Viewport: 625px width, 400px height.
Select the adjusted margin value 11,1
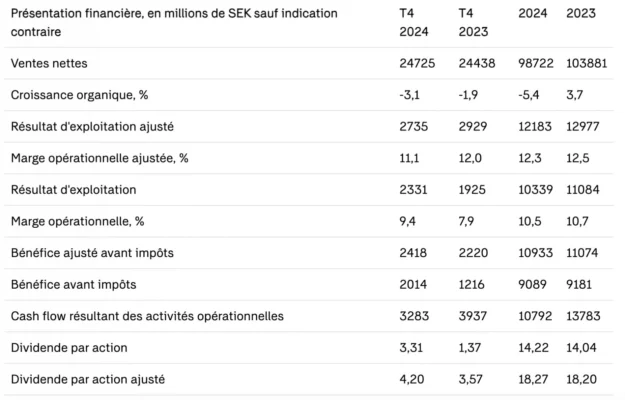pos(407,158)
